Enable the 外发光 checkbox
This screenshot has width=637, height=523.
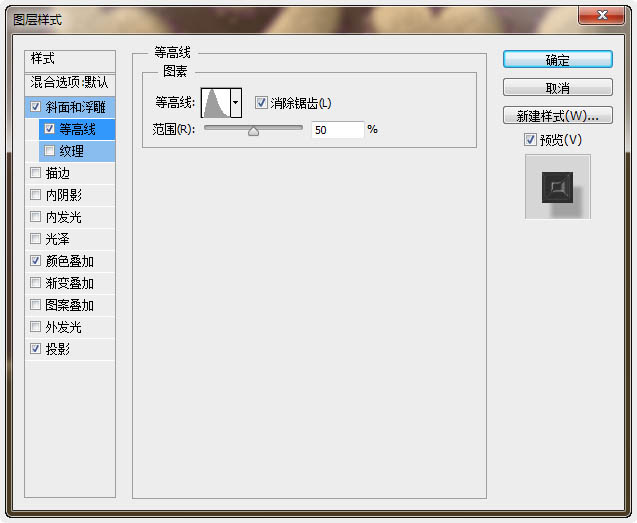(35, 326)
